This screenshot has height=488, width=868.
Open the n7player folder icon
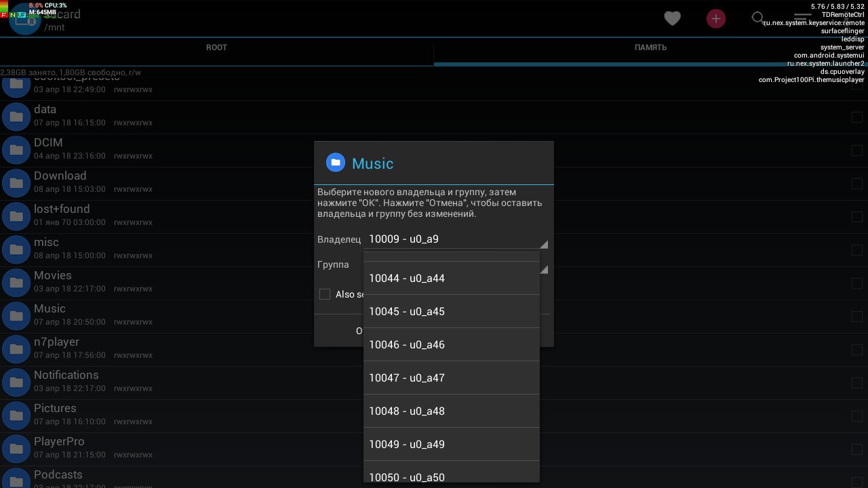coord(16,349)
